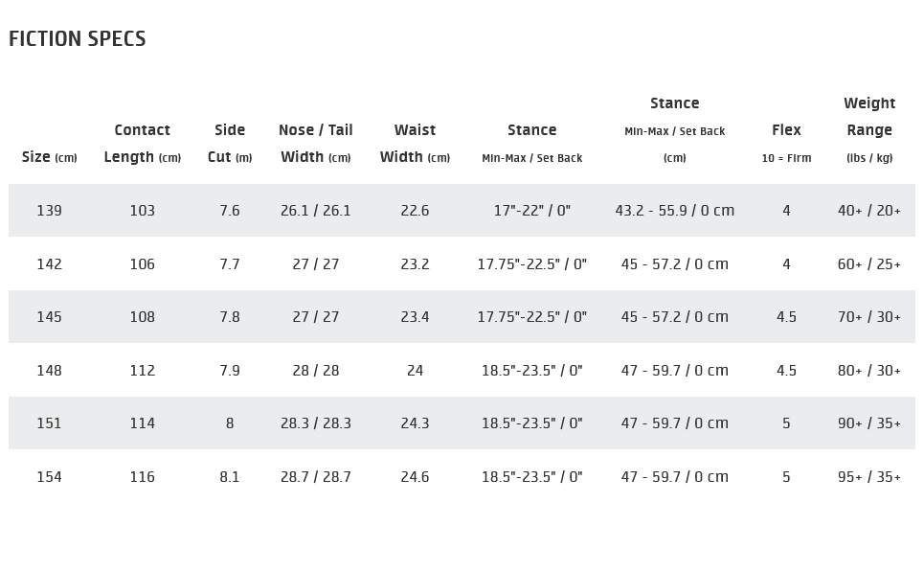Click the Flex column header
The width and height of the screenshot is (924, 571).
click(x=786, y=142)
